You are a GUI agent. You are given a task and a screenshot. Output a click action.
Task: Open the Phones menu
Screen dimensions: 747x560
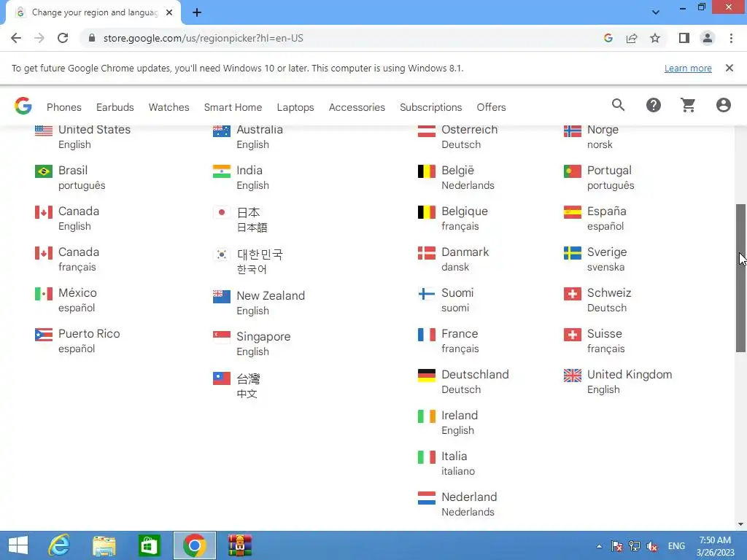click(x=64, y=107)
